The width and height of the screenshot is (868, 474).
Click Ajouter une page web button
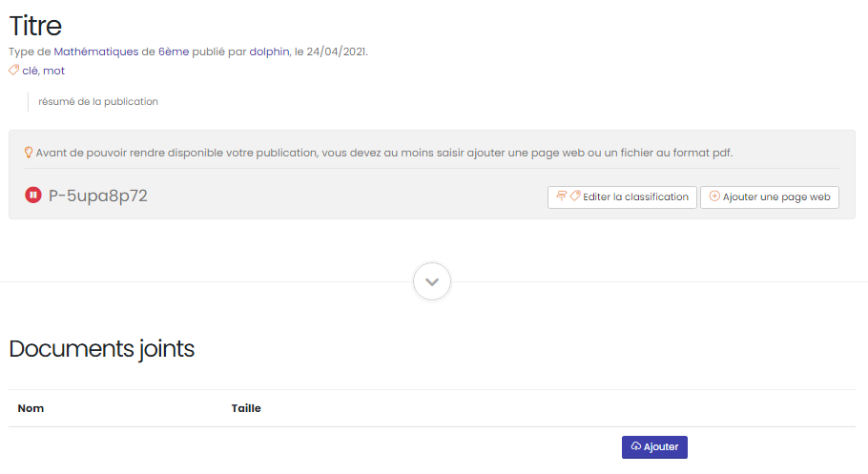click(770, 197)
